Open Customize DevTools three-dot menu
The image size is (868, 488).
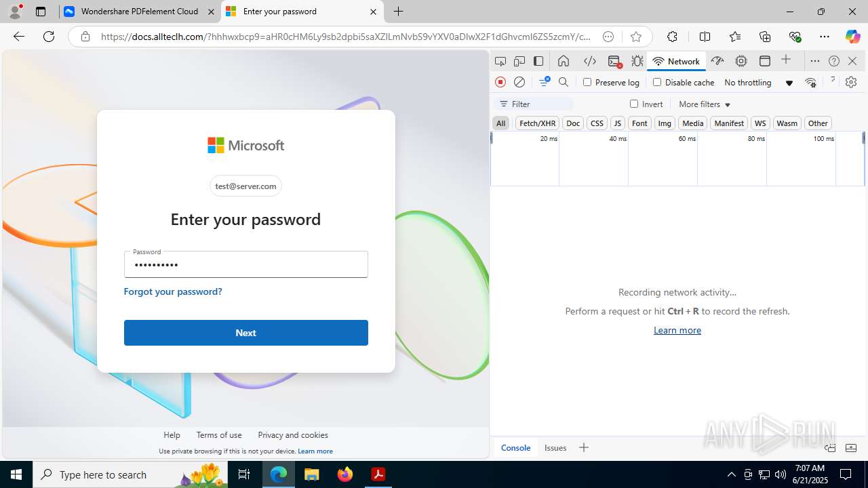pyautogui.click(x=815, y=61)
